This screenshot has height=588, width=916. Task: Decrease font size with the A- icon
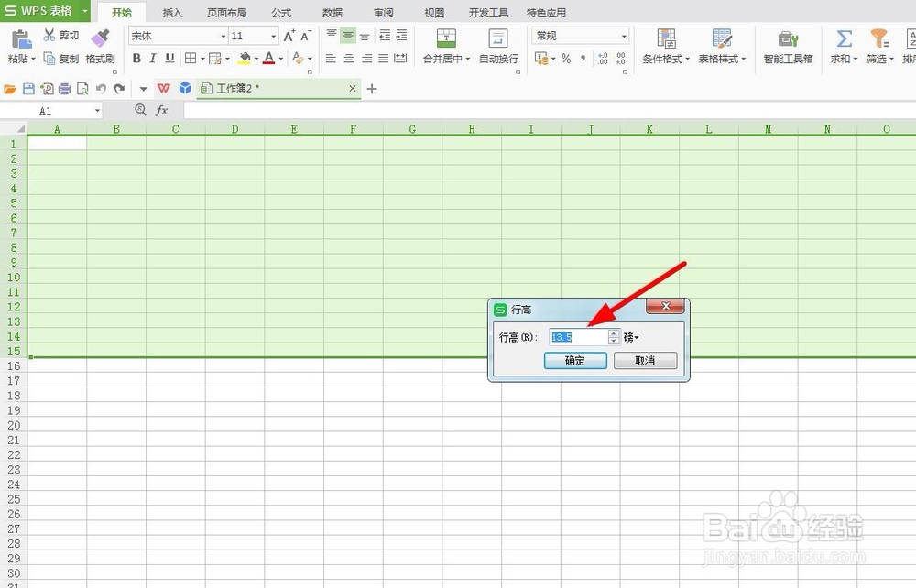(x=306, y=37)
